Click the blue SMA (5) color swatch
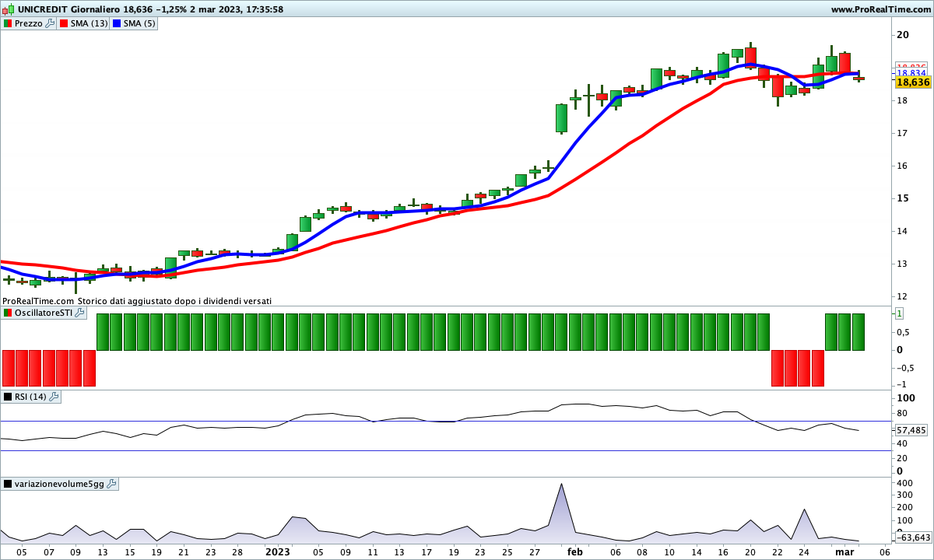 [x=118, y=23]
